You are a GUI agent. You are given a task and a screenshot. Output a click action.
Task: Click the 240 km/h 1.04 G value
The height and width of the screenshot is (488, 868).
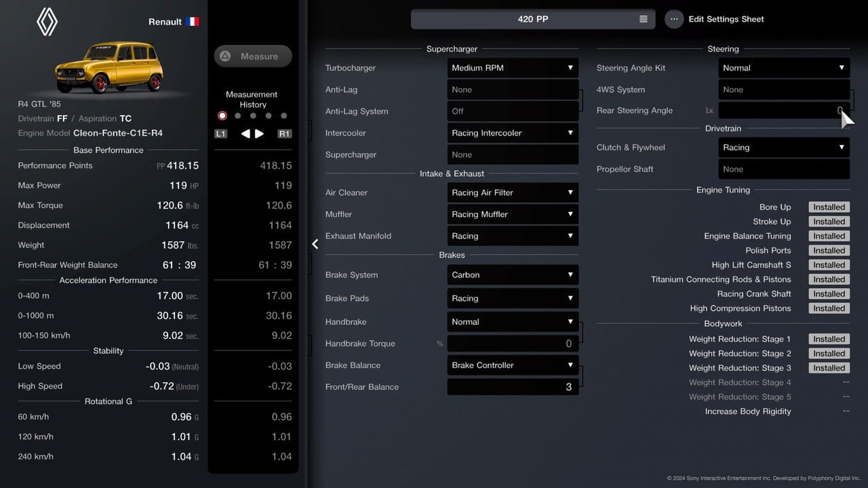click(x=185, y=457)
